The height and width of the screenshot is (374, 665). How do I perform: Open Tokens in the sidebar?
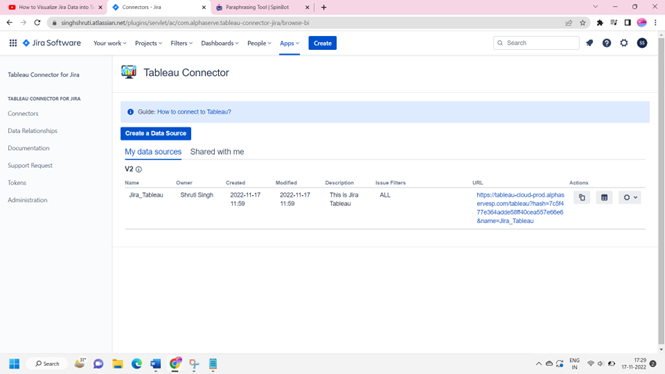coord(17,183)
